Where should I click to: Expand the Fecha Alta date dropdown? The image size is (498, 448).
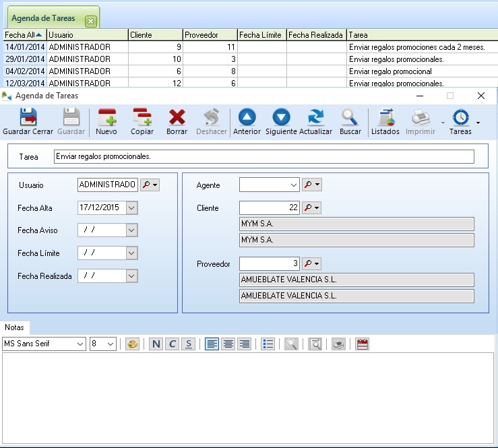coord(131,208)
